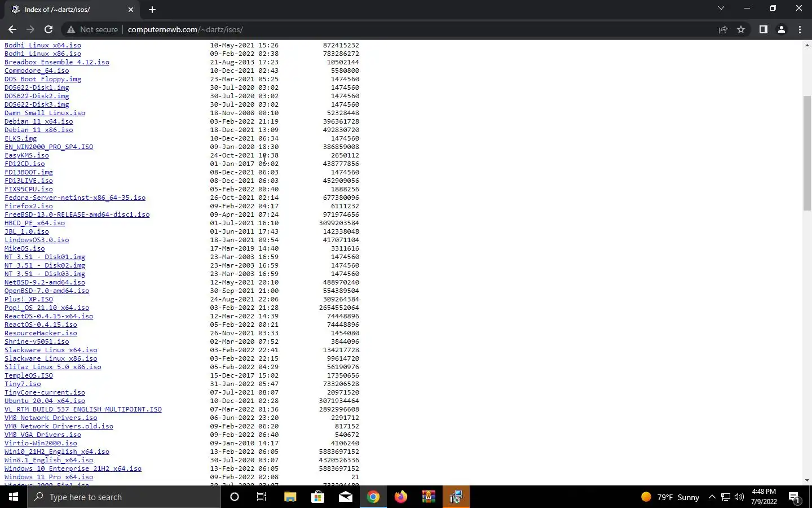Screen dimensions: 812x508
Task: Bookmark this page with the star icon
Action: [x=741, y=29]
